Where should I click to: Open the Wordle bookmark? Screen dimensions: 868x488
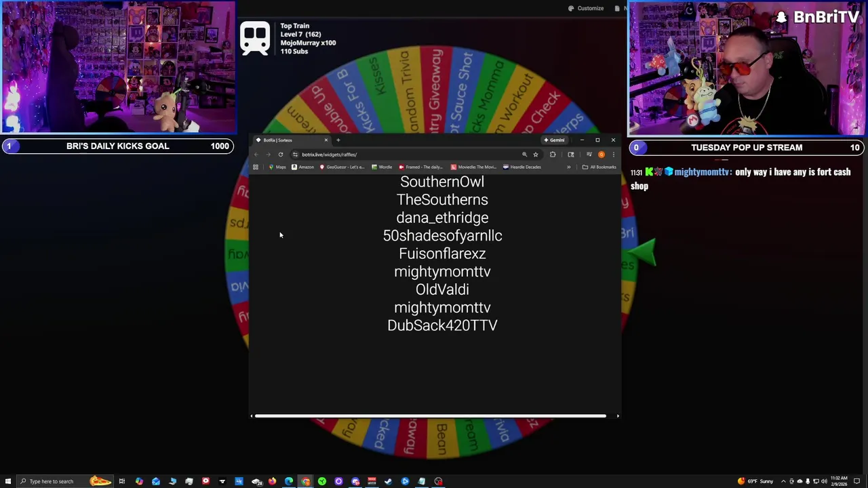(382, 167)
